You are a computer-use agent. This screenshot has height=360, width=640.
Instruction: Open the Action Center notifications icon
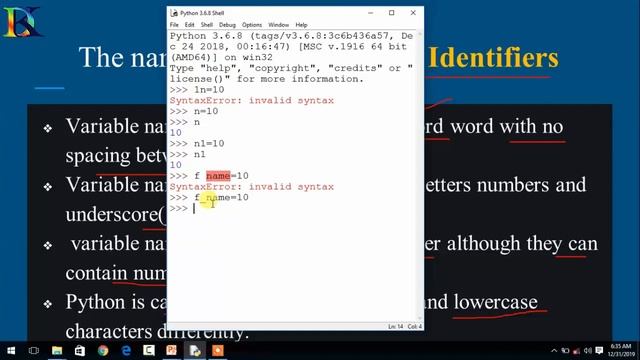click(x=599, y=351)
